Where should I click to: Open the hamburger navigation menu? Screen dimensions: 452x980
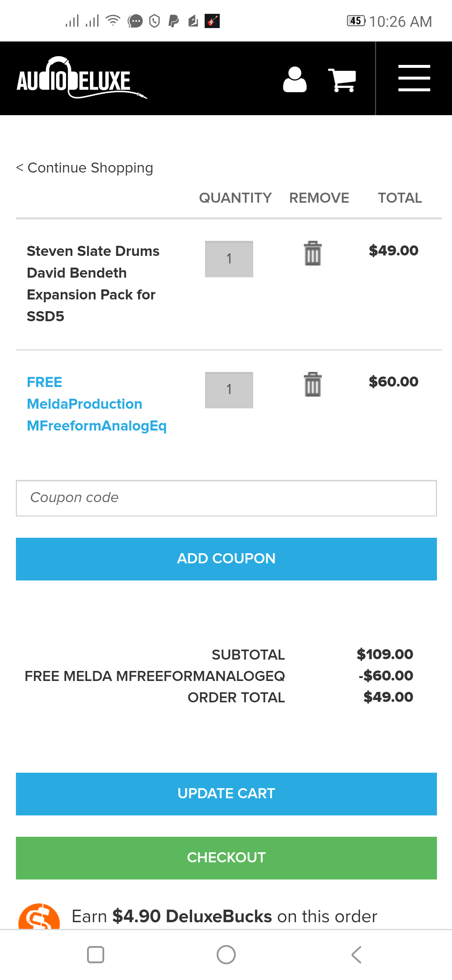(414, 78)
